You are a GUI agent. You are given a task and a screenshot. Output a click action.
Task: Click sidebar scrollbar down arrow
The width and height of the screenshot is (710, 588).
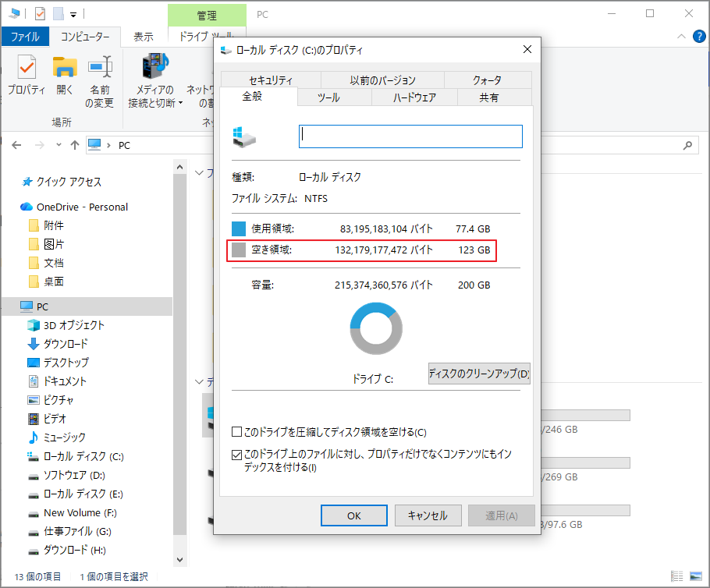pyautogui.click(x=179, y=559)
